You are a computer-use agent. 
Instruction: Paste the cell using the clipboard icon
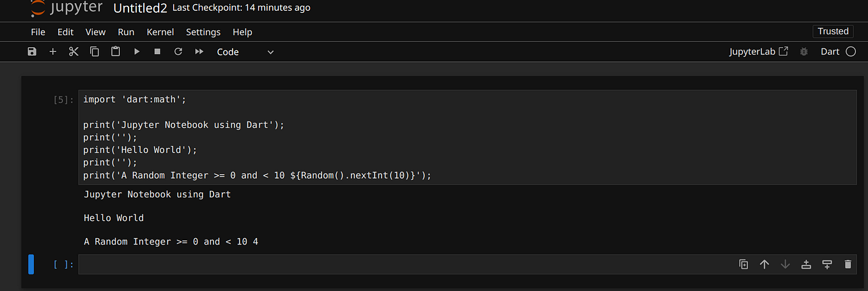[116, 52]
